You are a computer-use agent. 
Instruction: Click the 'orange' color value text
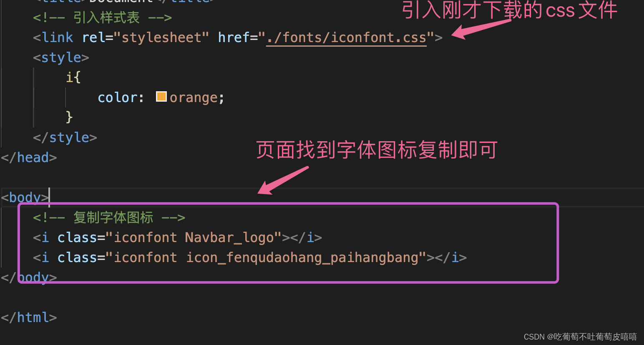194,97
